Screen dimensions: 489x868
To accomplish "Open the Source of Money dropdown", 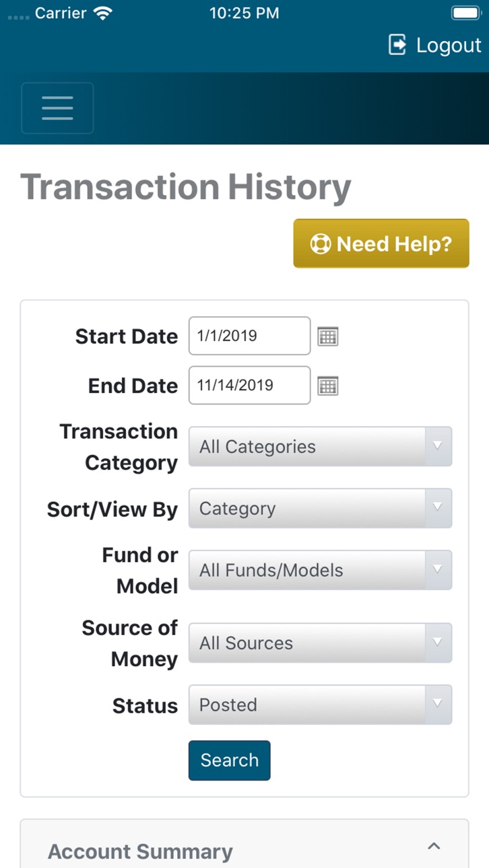I will point(320,643).
